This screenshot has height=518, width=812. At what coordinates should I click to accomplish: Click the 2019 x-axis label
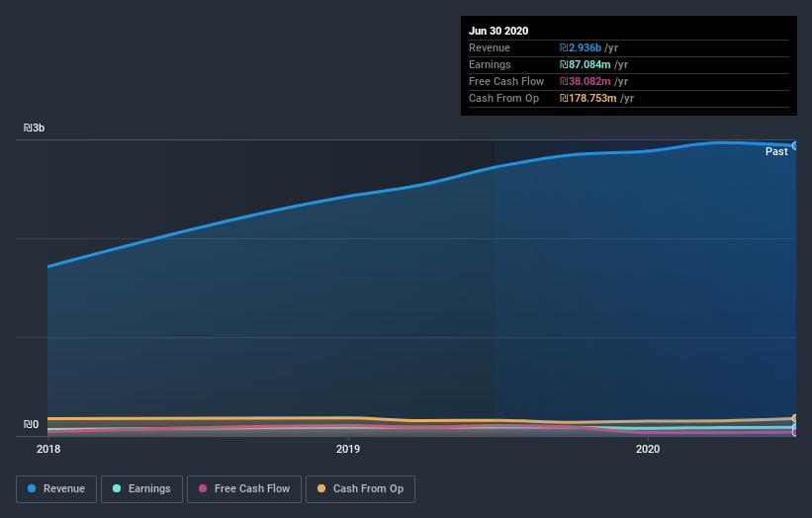[x=348, y=449]
